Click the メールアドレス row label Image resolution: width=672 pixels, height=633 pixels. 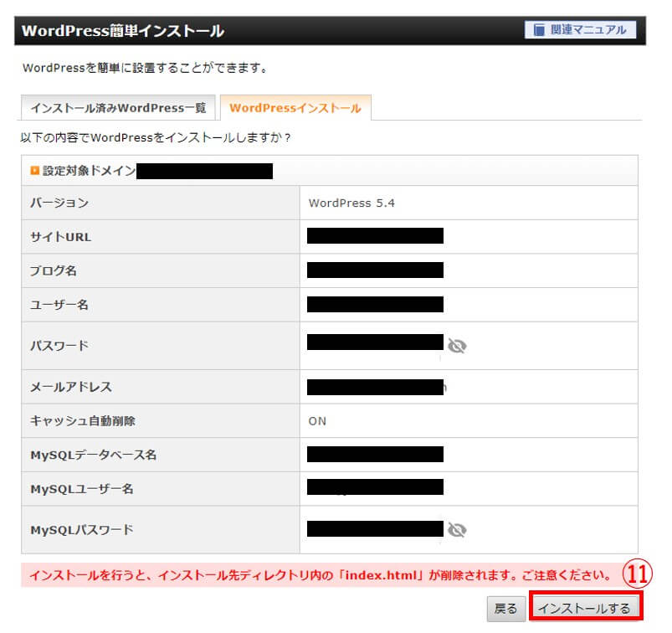pyautogui.click(x=70, y=387)
